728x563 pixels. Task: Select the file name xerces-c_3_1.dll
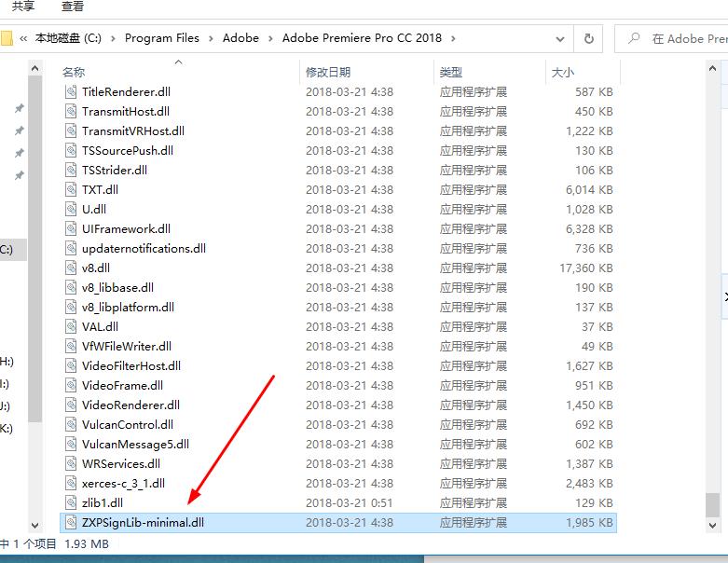[x=123, y=483]
